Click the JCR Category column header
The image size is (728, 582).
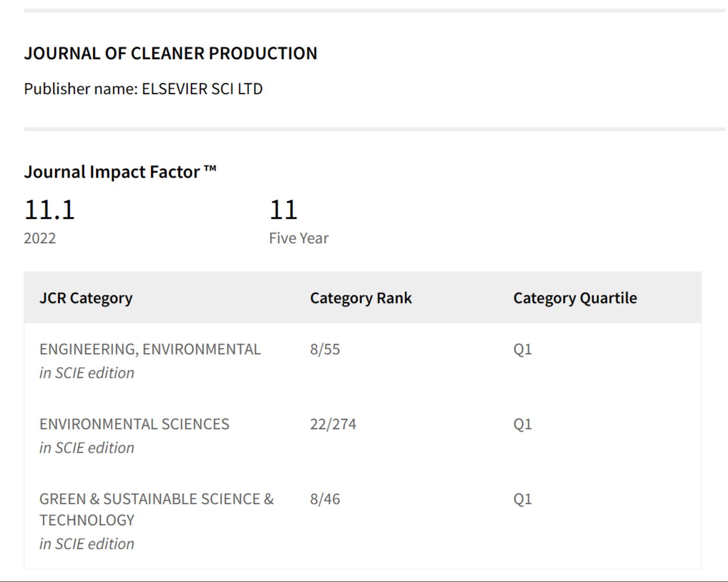pos(86,298)
